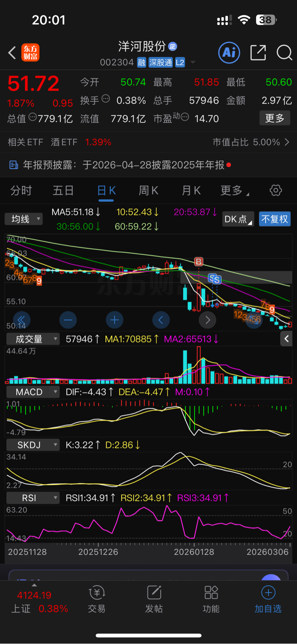Open search with magnifier icon
The width and height of the screenshot is (297, 644).
284,52
